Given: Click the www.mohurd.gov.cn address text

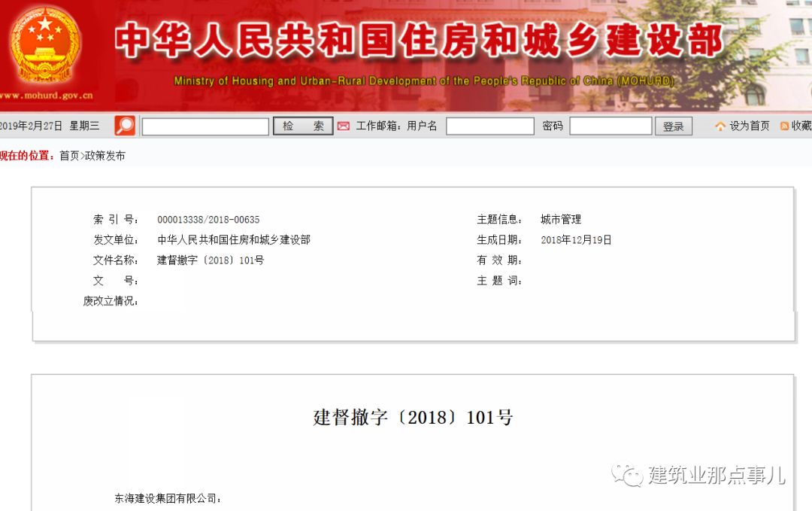Looking at the screenshot, I should point(46,96).
